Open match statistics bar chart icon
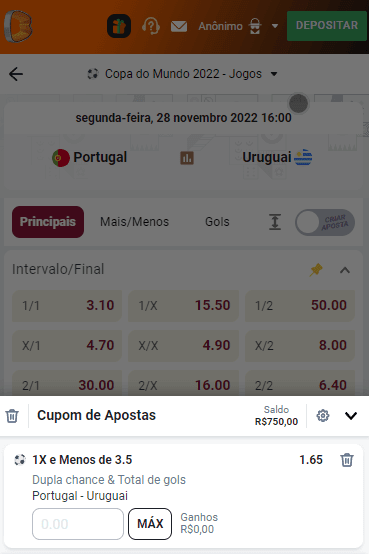 187,158
